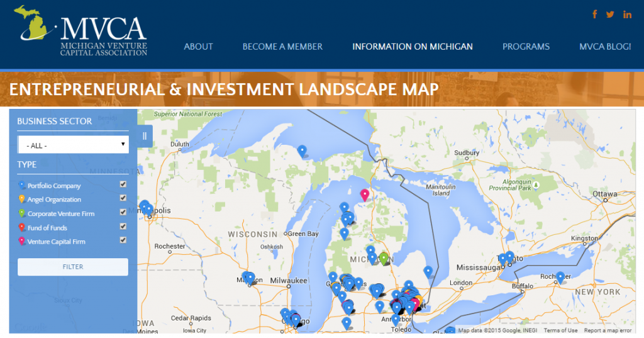
Task: Open the Programs menu item
Action: pyautogui.click(x=526, y=47)
